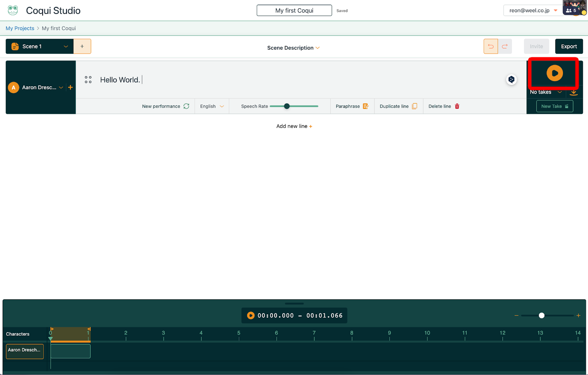Click the timeline panel handle bar
This screenshot has height=375, width=588.
[x=294, y=304]
